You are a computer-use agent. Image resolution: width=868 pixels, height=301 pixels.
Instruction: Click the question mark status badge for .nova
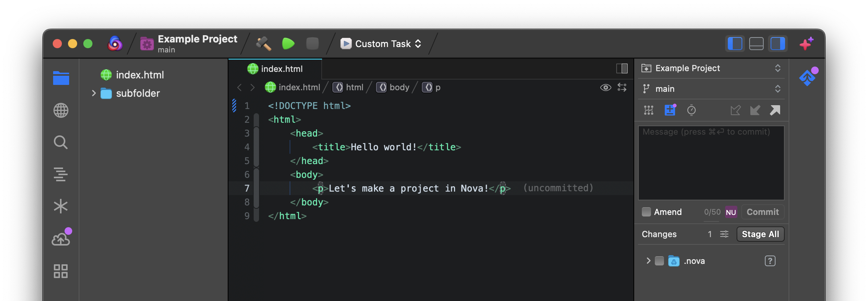(770, 261)
